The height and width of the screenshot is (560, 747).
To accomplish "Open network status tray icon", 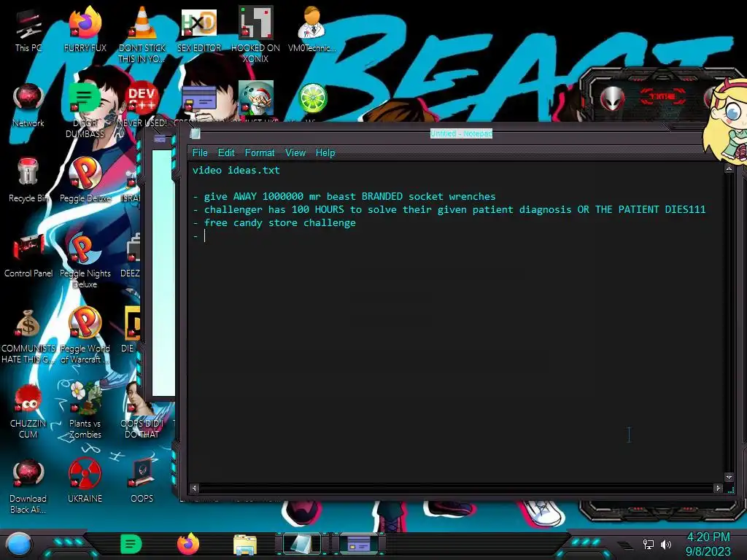I will [649, 544].
